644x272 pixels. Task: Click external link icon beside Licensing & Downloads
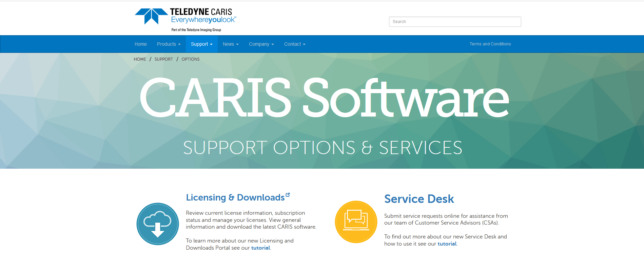[288, 195]
